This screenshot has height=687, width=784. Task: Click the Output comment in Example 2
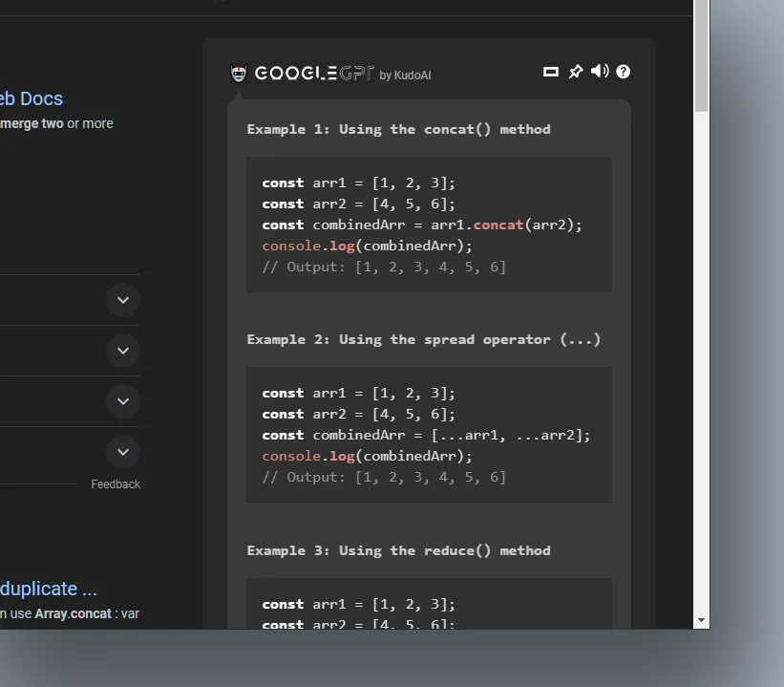[x=384, y=478]
